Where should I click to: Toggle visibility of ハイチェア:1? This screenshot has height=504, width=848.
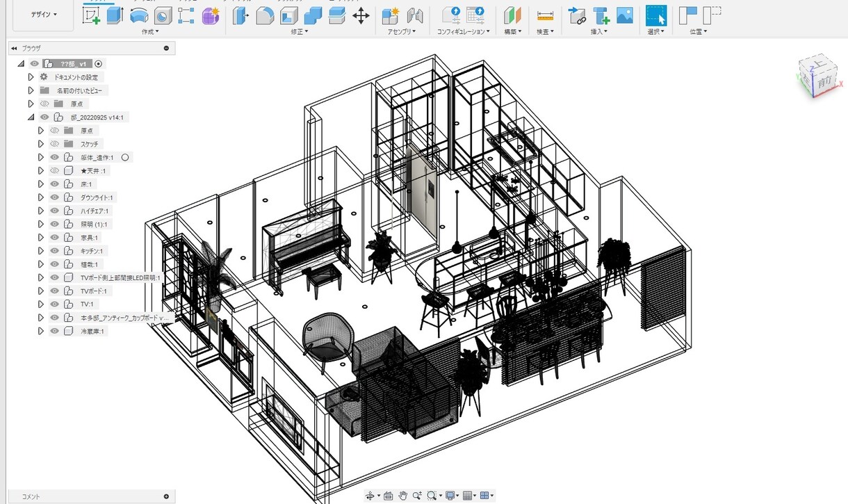(x=55, y=211)
